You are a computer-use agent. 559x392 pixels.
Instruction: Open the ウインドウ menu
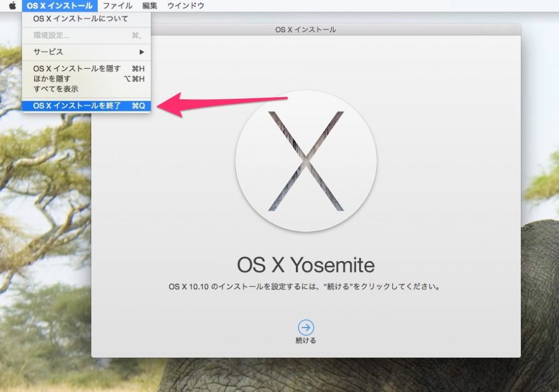tap(186, 5)
